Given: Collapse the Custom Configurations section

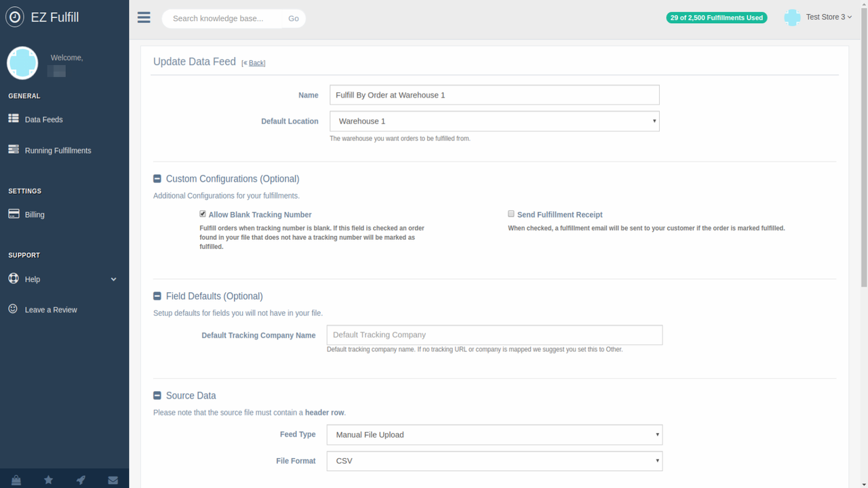Looking at the screenshot, I should point(157,178).
